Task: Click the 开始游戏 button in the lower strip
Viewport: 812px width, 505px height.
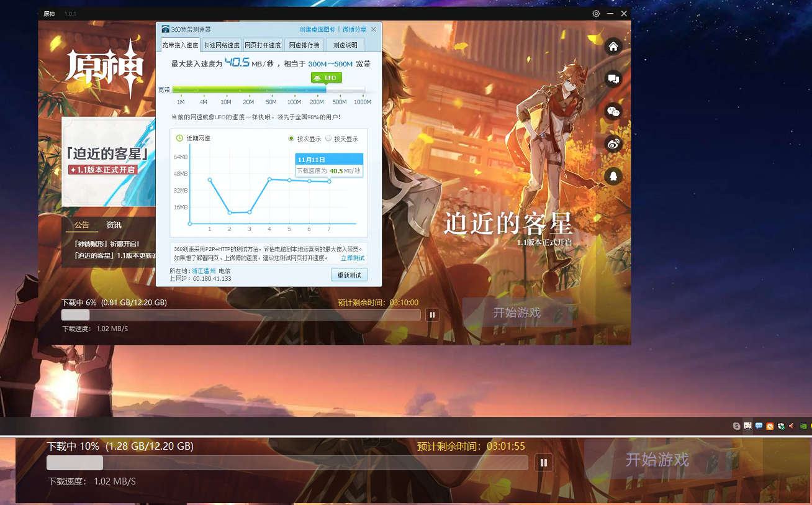Action: 657,460
